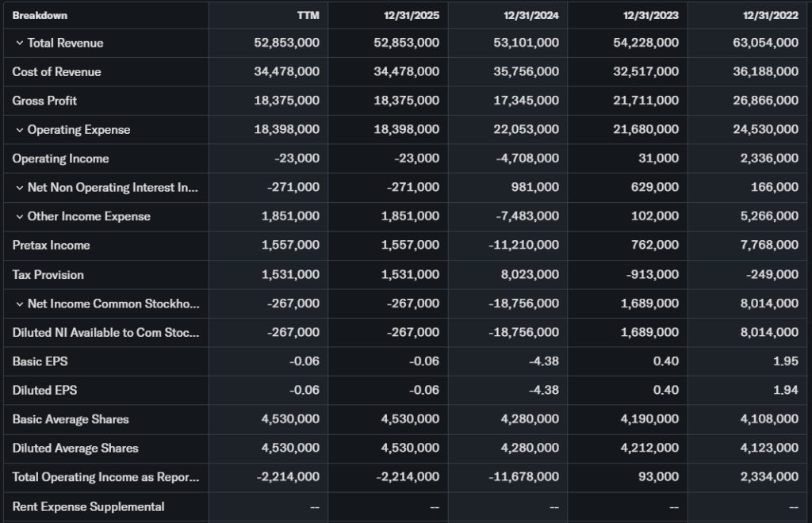Viewport: 812px width, 523px height.
Task: Click the TTM column header
Action: click(308, 15)
